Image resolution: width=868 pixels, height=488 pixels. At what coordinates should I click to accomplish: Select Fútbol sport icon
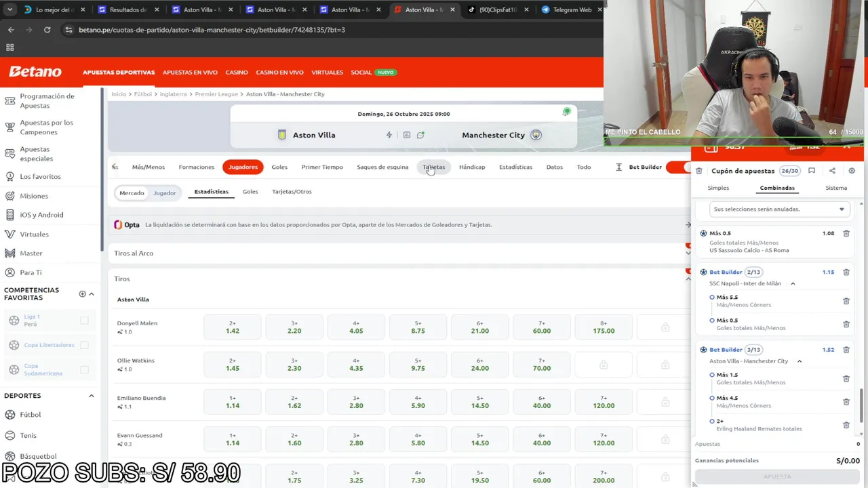(9, 415)
